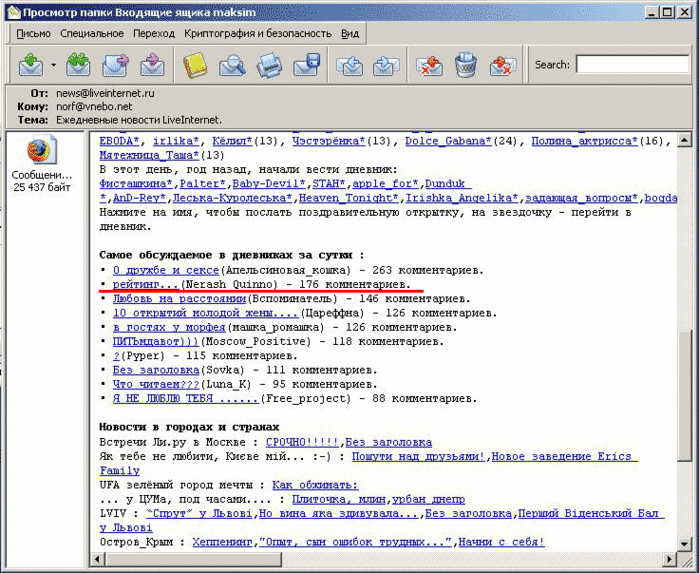Screen dimensions: 699x573
Task: Click the 'Heaven_Tonight*' link
Action: [349, 198]
